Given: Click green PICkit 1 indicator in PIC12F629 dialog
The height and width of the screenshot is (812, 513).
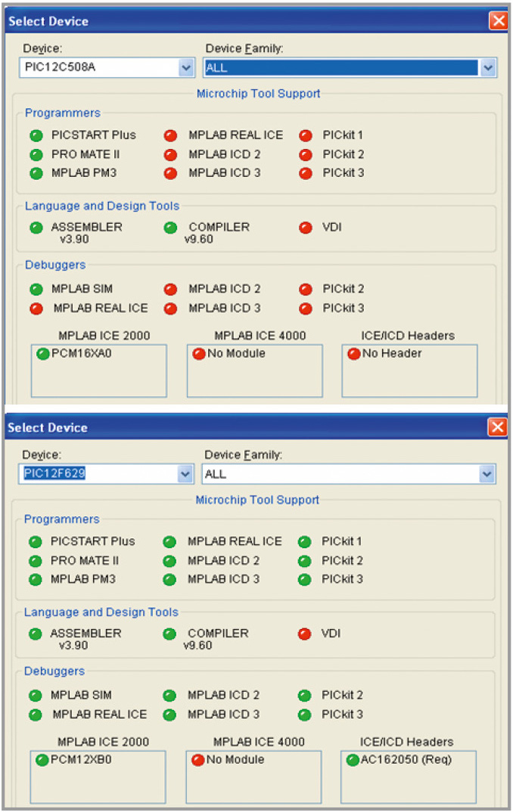Looking at the screenshot, I should pyautogui.click(x=305, y=542).
